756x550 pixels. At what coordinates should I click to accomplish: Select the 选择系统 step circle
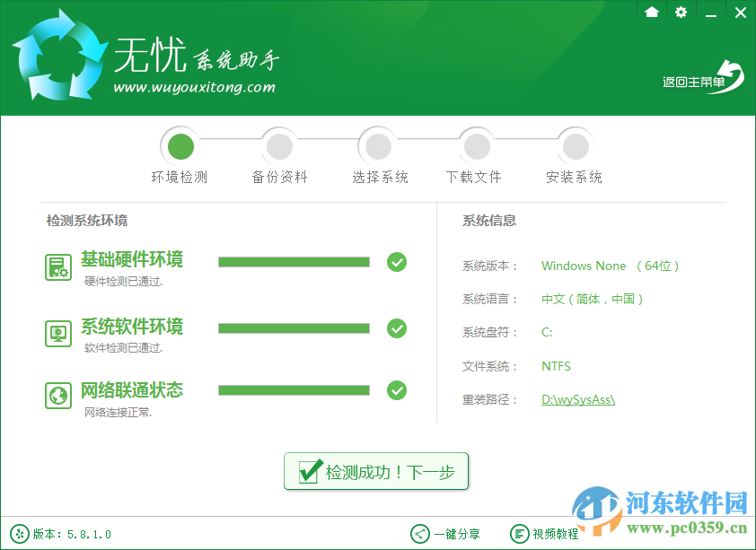coord(378,144)
